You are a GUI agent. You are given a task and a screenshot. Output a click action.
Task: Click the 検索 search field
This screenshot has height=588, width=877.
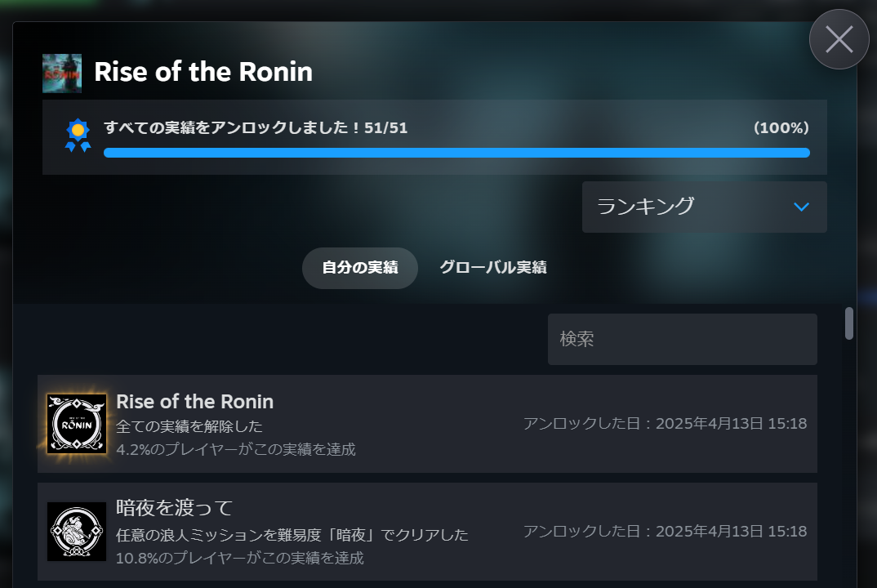tap(682, 339)
